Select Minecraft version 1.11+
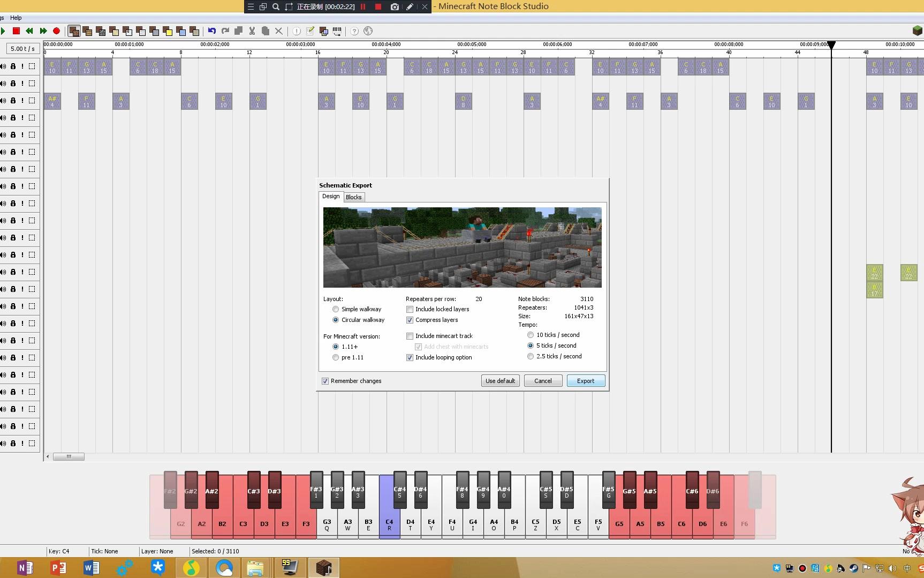The height and width of the screenshot is (578, 924). click(336, 347)
